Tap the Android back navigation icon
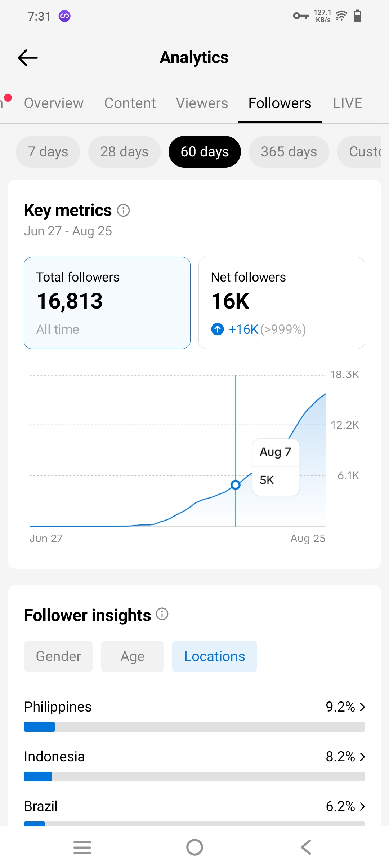 point(306,847)
